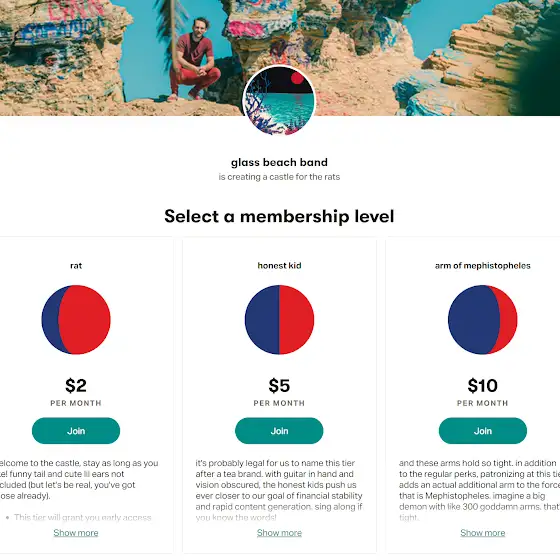Click the glass beach band name
This screenshot has height=560, width=560.
tap(279, 162)
